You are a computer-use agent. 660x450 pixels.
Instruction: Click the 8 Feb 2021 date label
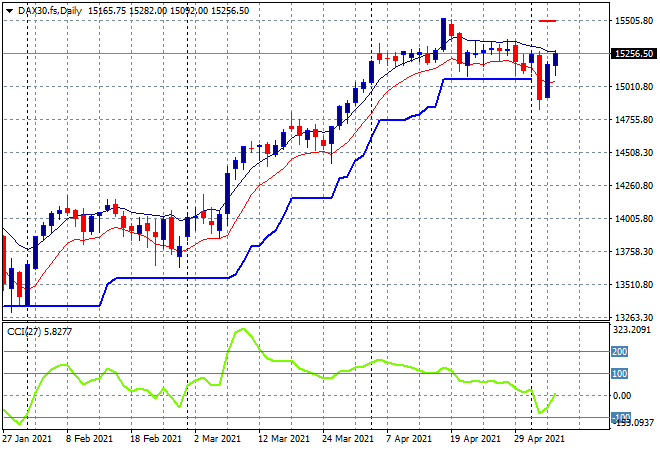coord(89,439)
